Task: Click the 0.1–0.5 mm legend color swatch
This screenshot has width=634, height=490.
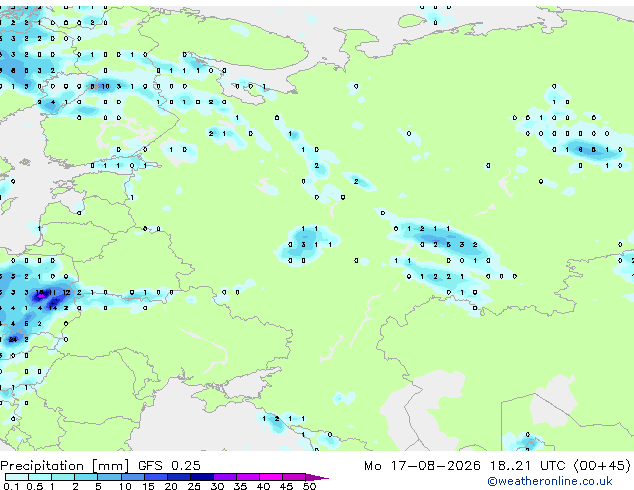Action: pos(17,477)
